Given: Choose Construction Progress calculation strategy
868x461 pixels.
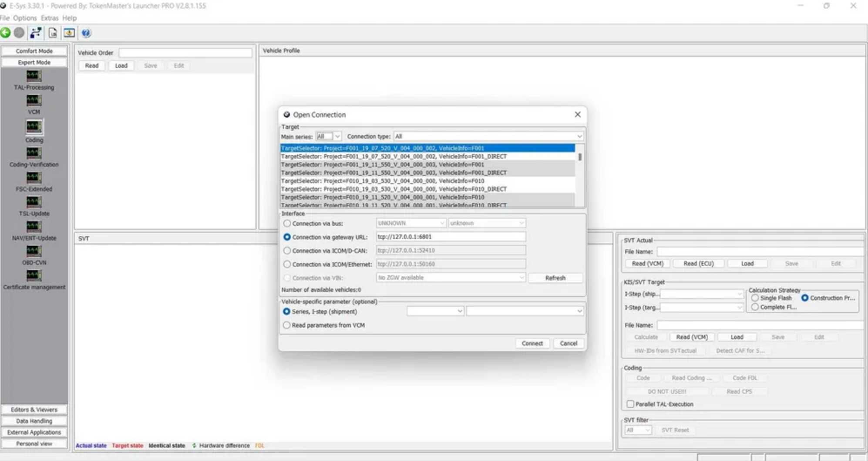Looking at the screenshot, I should pos(805,298).
